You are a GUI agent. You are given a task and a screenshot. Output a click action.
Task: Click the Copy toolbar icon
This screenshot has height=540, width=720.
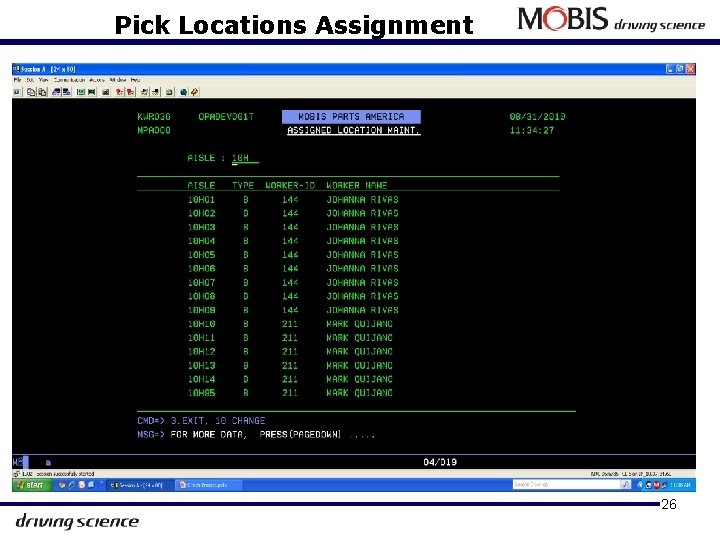pos(31,92)
